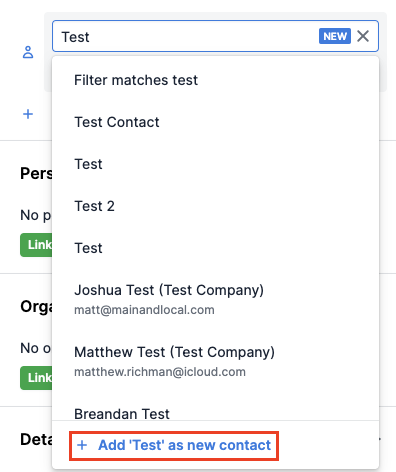Click the green Link button under Person section
This screenshot has height=472, width=396.
[x=36, y=245]
